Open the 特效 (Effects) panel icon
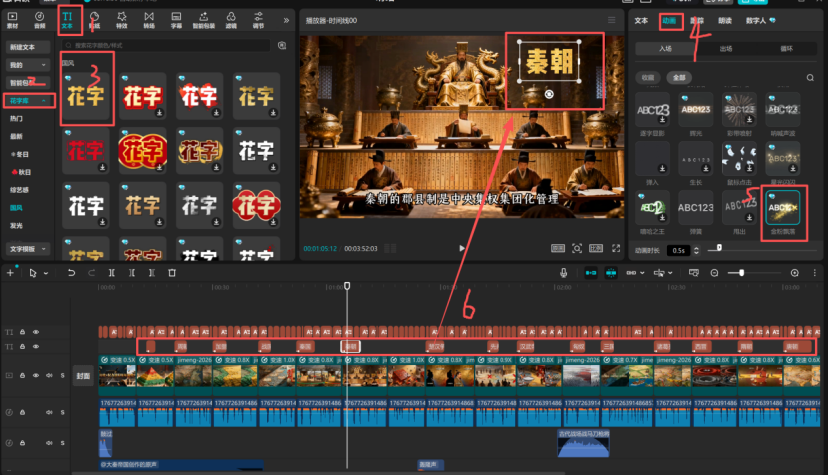This screenshot has width=829, height=476. (x=121, y=18)
